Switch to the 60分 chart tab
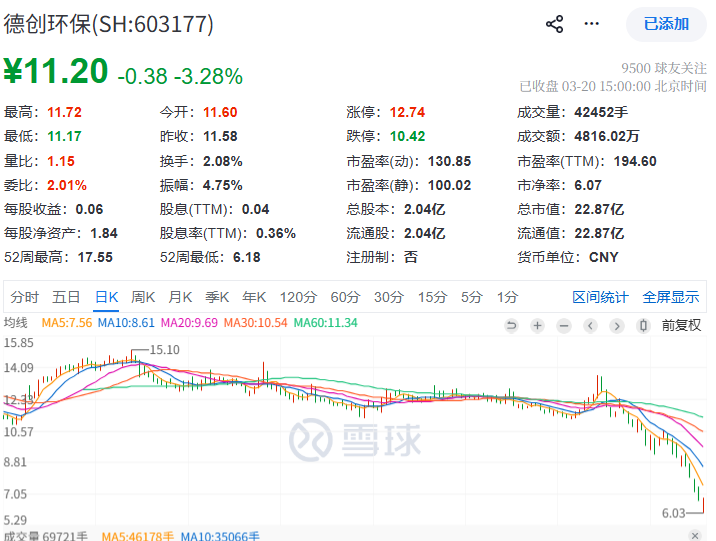Image resolution: width=716 pixels, height=541 pixels. [346, 297]
